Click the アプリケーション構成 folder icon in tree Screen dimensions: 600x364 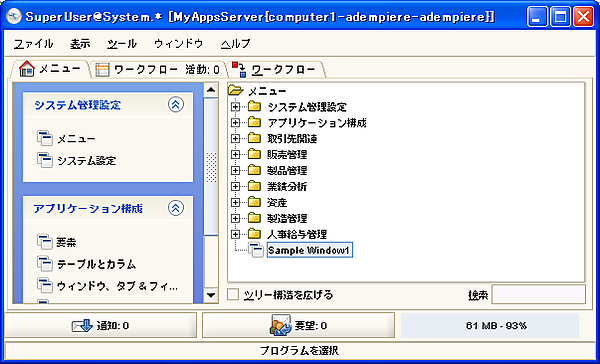point(254,122)
